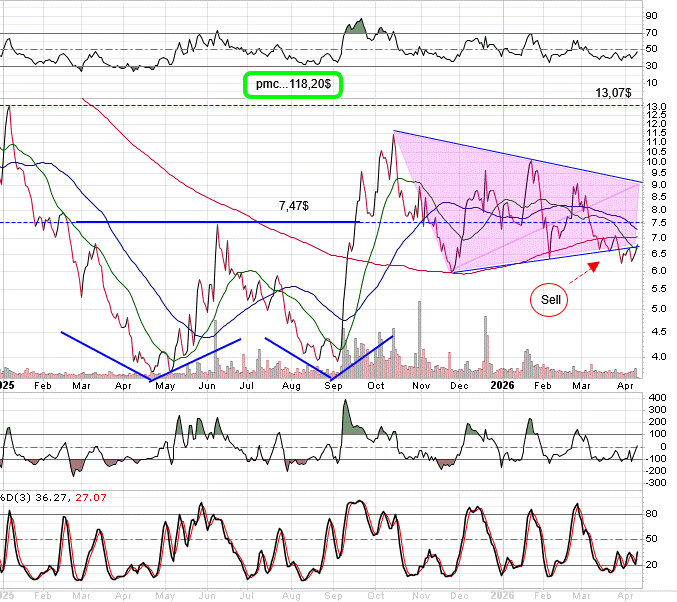Click the circled Sell annotation

click(x=551, y=299)
